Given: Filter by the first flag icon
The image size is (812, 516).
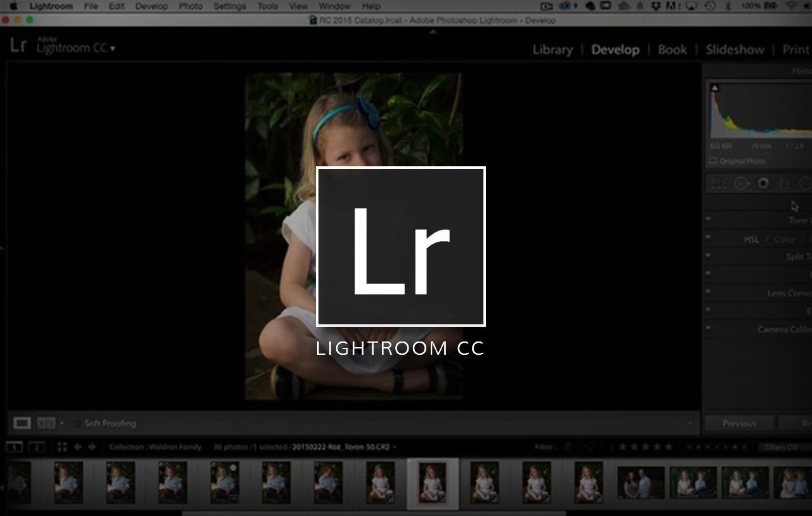Looking at the screenshot, I should tap(568, 447).
